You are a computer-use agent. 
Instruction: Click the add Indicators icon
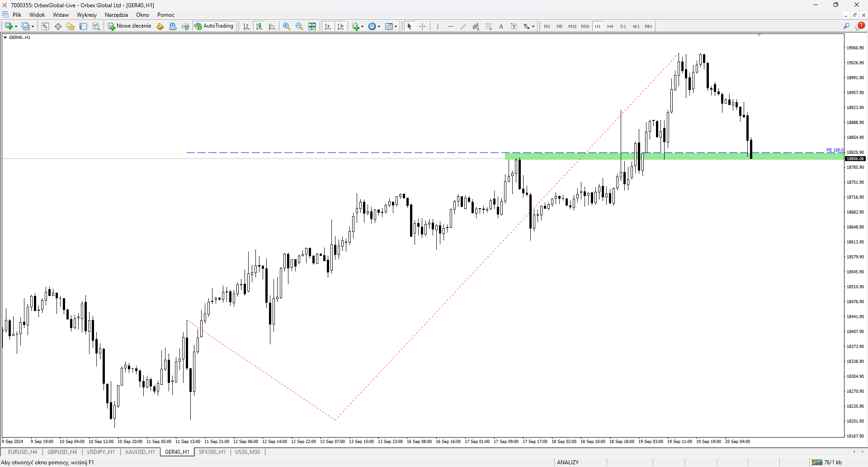point(356,26)
